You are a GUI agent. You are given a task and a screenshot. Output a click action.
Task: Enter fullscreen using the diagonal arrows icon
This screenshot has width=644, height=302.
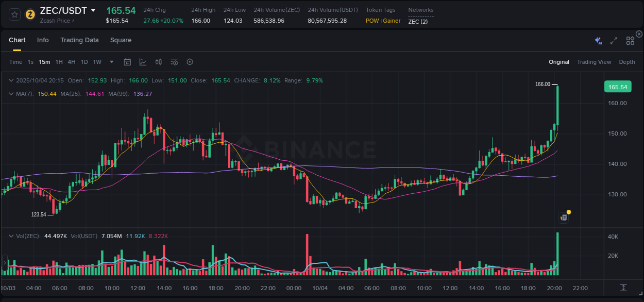[x=613, y=40]
